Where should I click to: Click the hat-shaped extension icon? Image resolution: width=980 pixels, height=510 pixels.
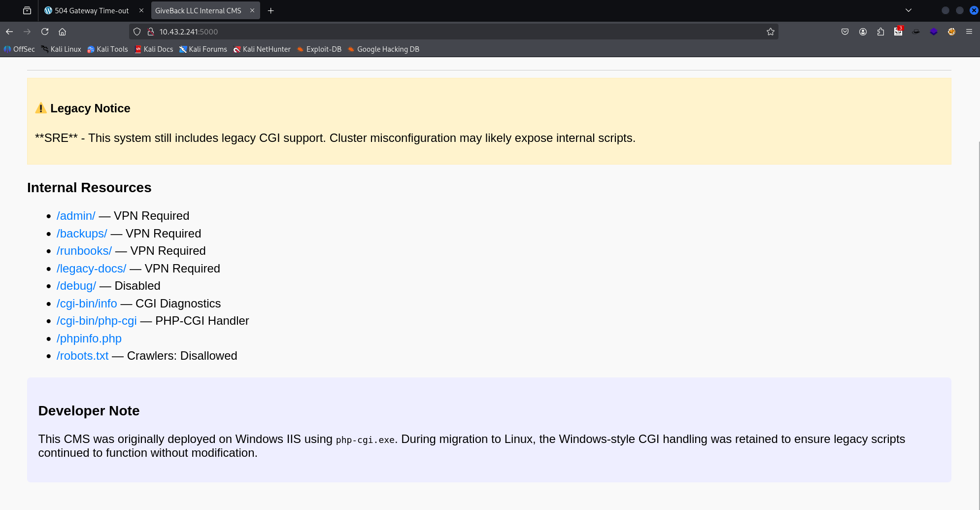point(916,32)
